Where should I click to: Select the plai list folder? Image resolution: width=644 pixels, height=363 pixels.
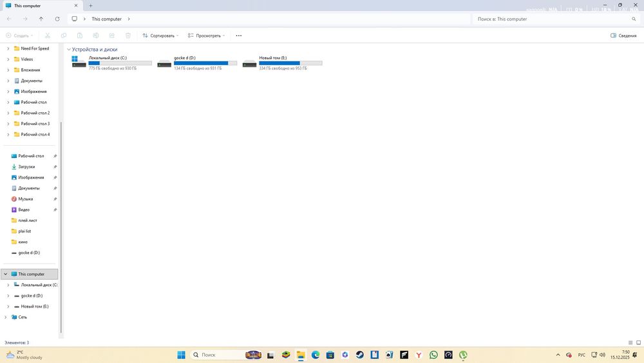point(24,231)
